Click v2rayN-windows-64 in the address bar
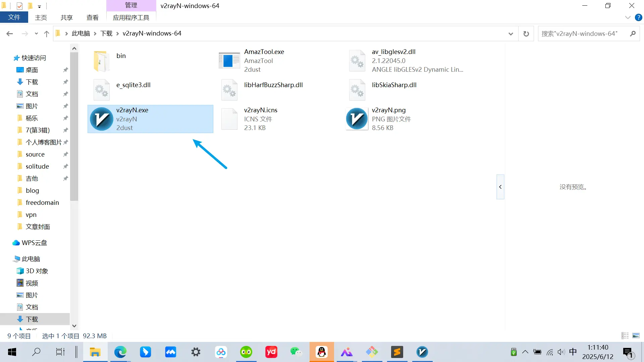The width and height of the screenshot is (644, 362). click(152, 34)
